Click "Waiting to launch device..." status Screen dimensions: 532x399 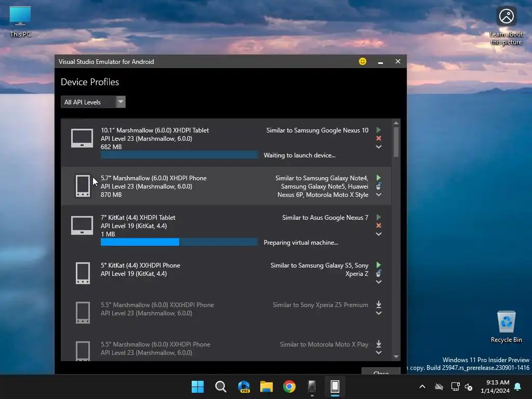300,155
